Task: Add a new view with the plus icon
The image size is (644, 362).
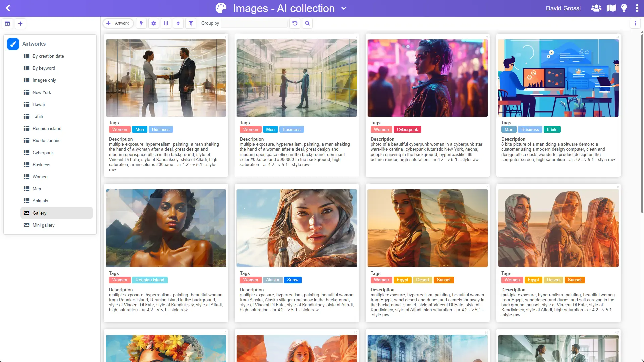Action: [20, 23]
